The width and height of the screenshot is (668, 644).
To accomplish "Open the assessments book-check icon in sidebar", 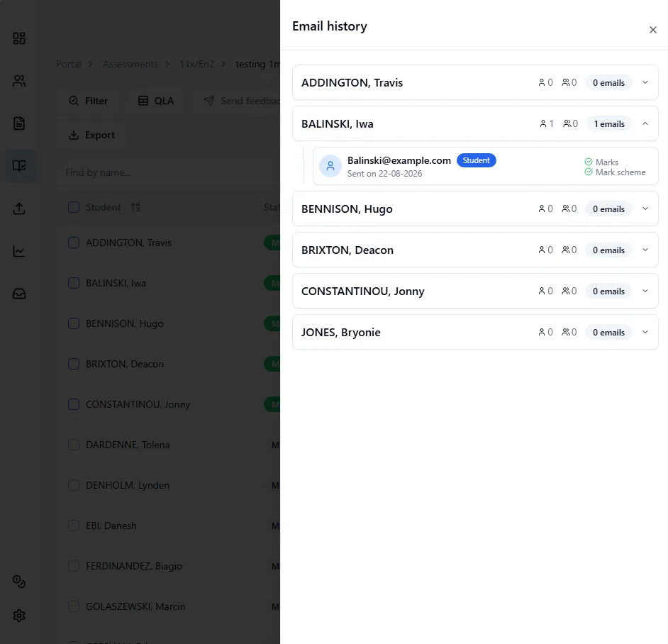I will tap(19, 166).
